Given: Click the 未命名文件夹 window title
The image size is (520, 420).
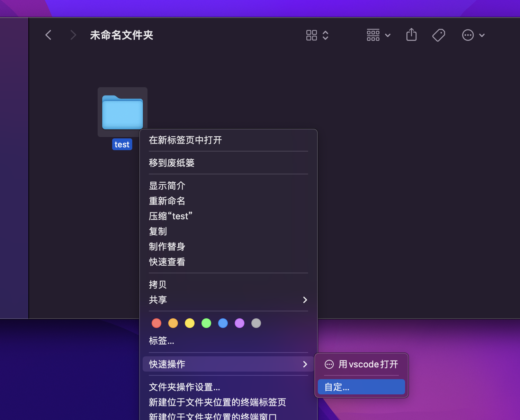Looking at the screenshot, I should coord(122,35).
